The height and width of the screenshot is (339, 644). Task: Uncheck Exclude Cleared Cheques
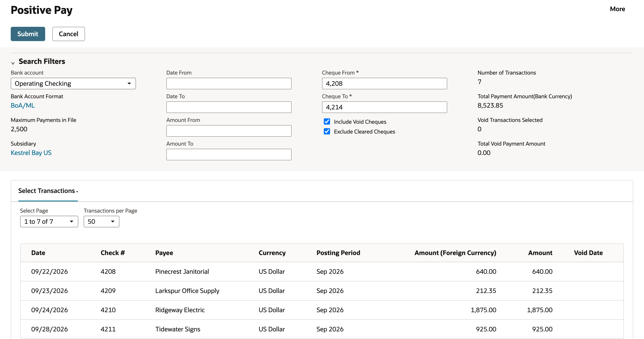pyautogui.click(x=327, y=131)
